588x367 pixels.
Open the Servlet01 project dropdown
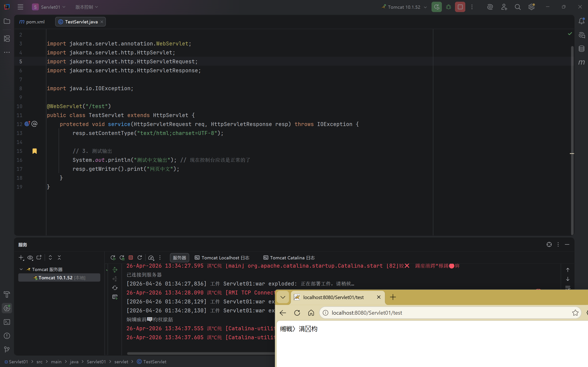(48, 7)
